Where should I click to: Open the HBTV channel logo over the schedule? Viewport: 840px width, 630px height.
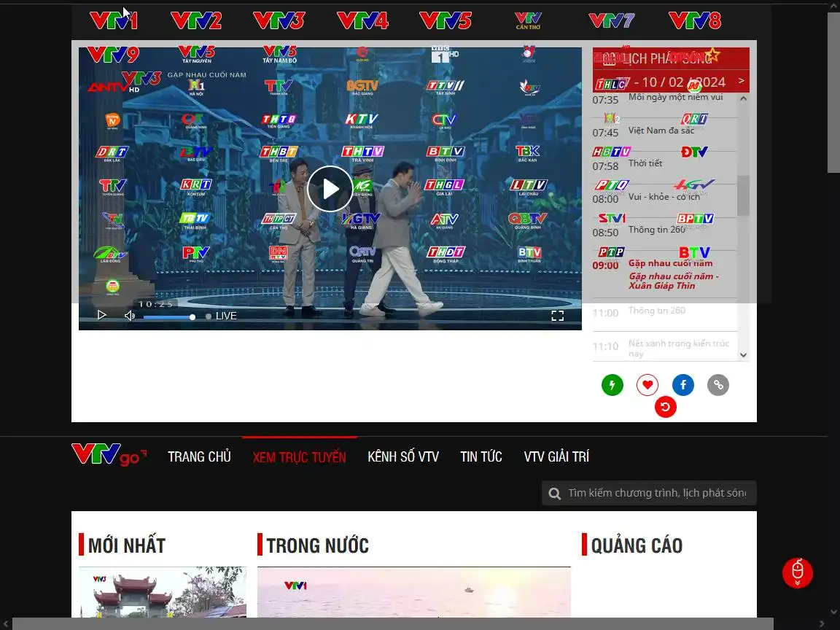click(611, 152)
